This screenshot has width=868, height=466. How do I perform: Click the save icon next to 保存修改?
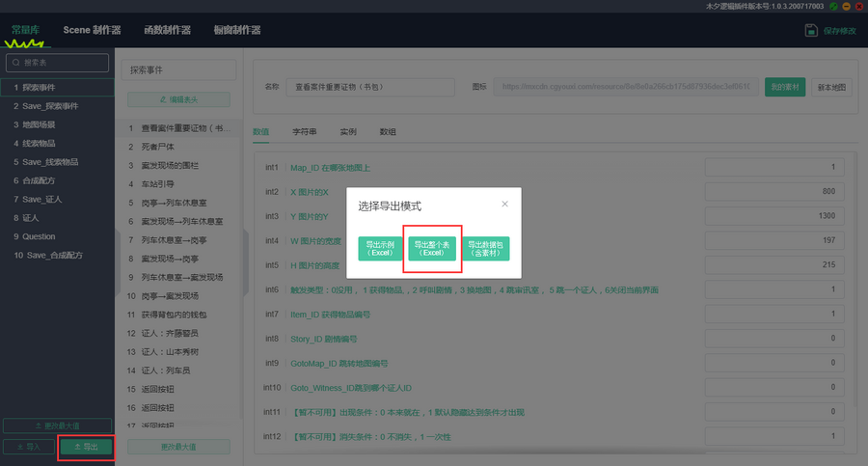click(811, 31)
